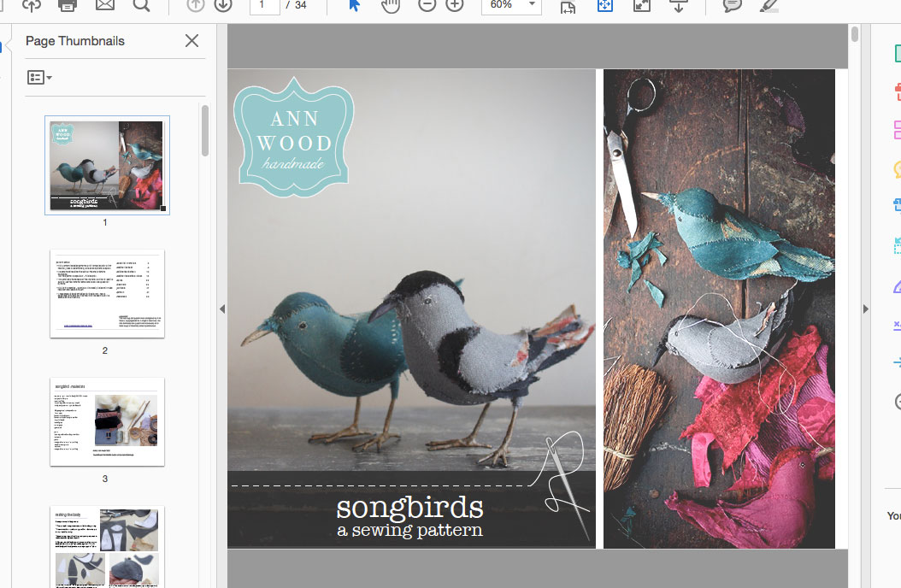Open the Fill & Sign pencil icon
901x588 pixels.
[x=767, y=6]
